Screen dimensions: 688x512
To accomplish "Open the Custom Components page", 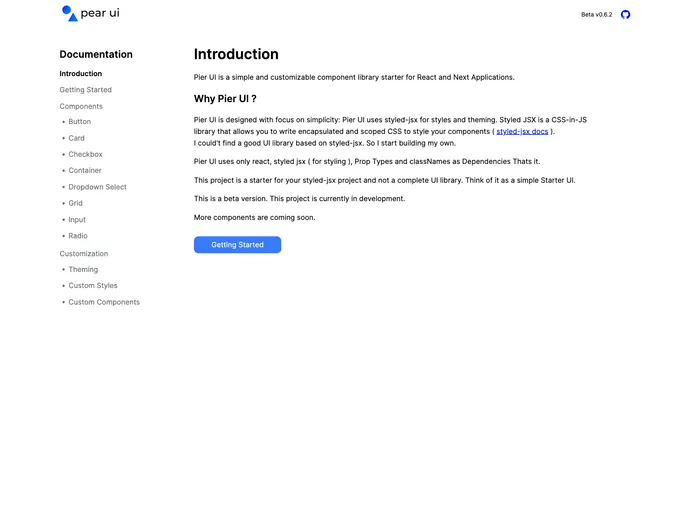I will (104, 302).
